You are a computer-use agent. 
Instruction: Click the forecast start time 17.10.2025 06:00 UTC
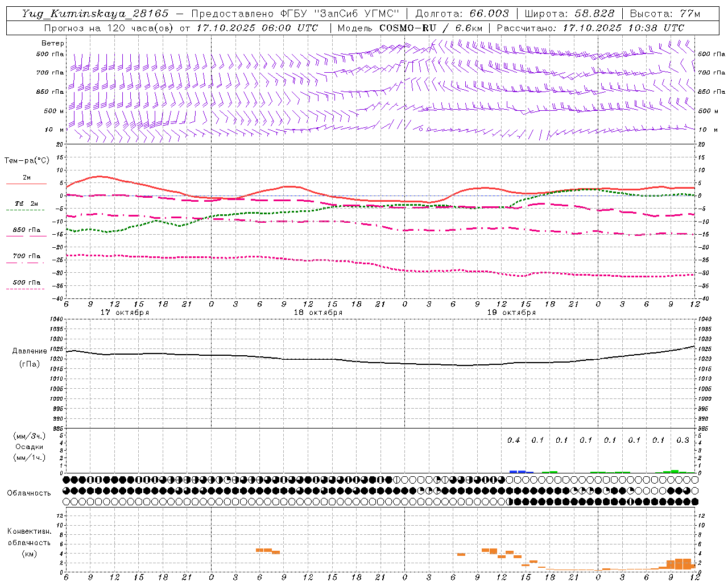click(x=257, y=28)
